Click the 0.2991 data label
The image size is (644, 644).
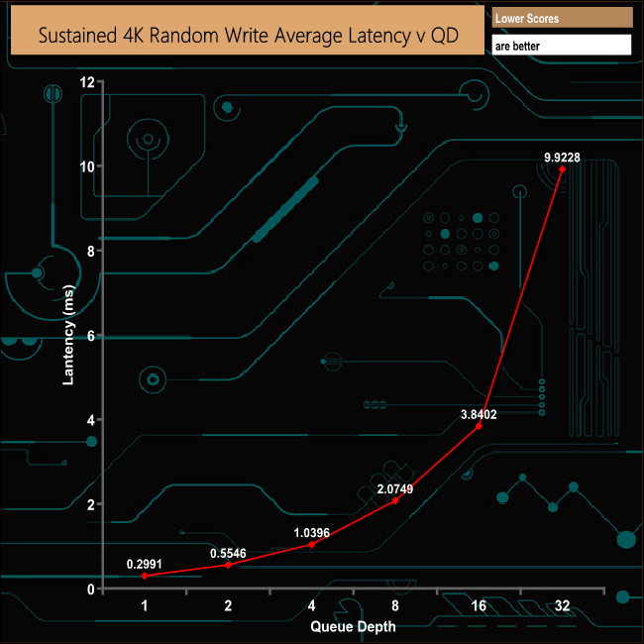145,564
